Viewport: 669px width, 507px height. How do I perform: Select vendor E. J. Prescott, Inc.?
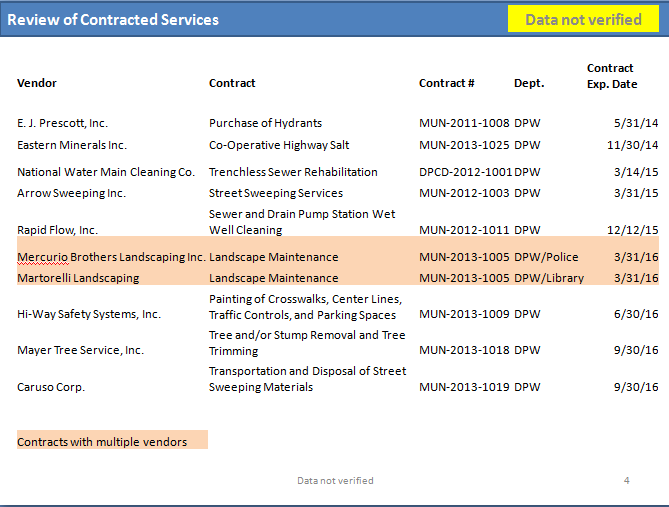[x=62, y=123]
